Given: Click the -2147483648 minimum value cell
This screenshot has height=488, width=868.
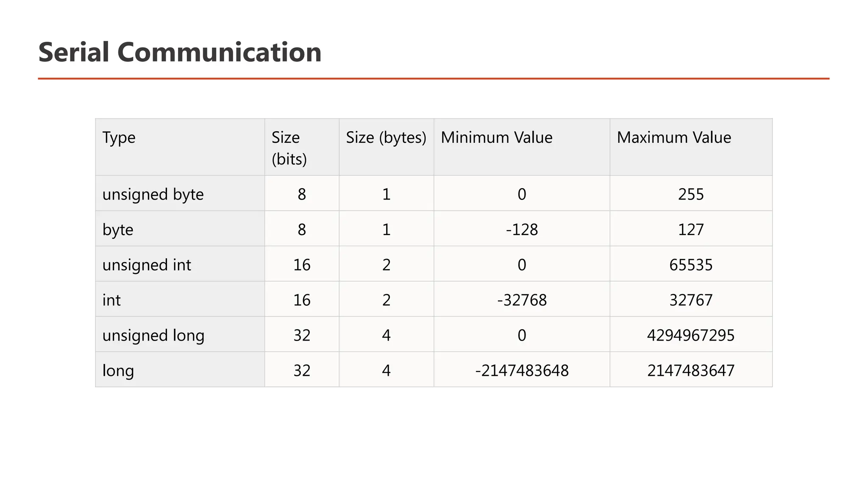Looking at the screenshot, I should pyautogui.click(x=522, y=369).
